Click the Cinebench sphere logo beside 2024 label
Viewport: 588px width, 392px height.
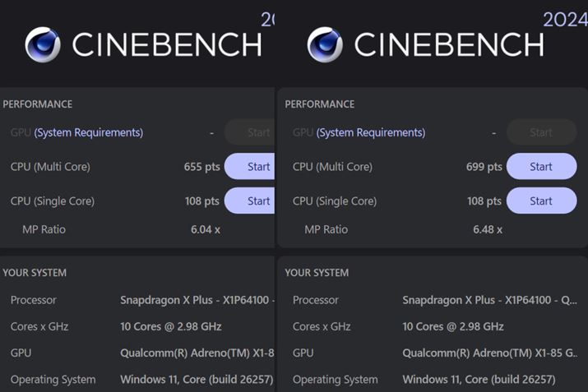pyautogui.click(x=325, y=45)
